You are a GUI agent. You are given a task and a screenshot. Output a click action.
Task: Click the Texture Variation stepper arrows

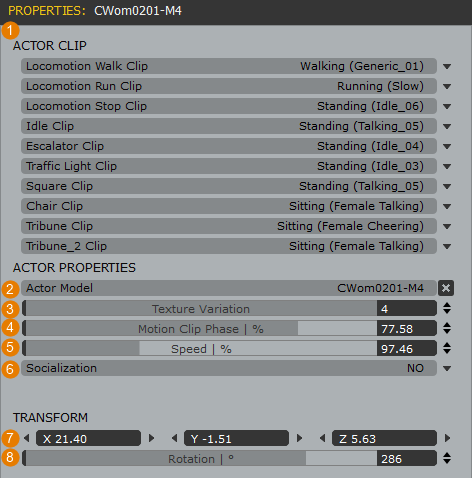[447, 308]
